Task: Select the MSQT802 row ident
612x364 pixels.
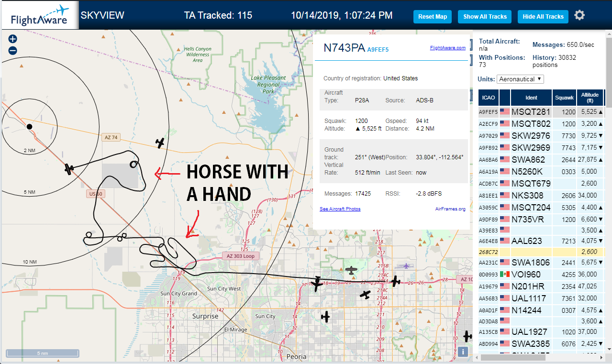Action: coord(531,124)
